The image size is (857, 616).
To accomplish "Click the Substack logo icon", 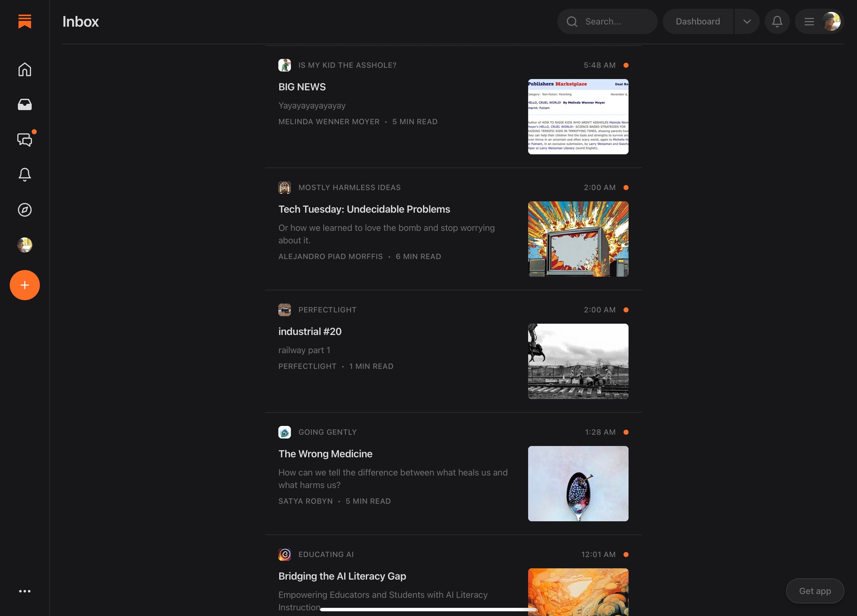I will pos(24,22).
